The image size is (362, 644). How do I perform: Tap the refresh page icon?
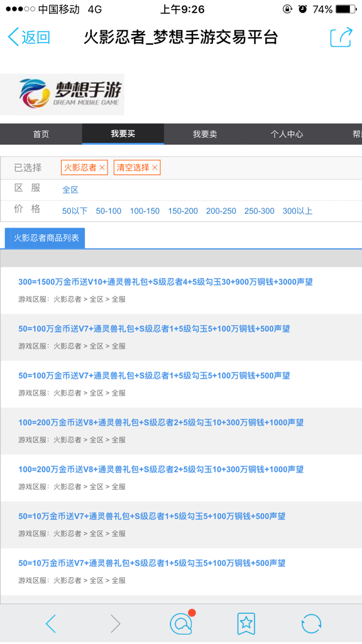[312, 624]
